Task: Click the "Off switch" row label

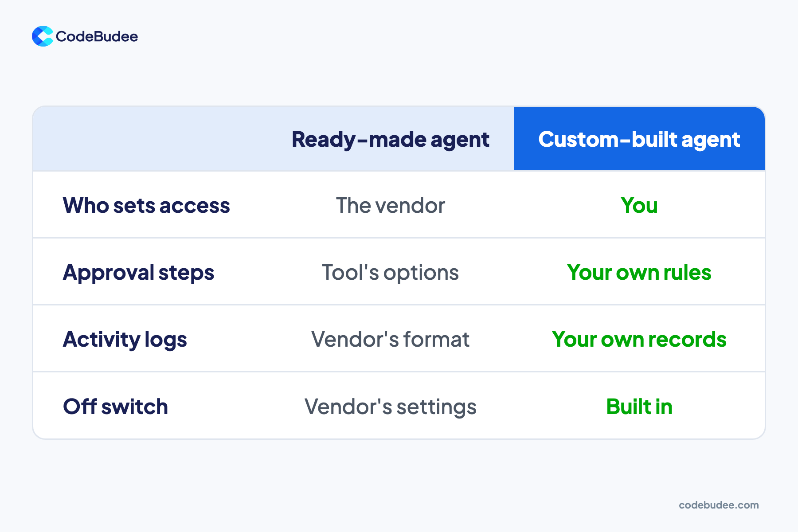Action: click(x=115, y=407)
